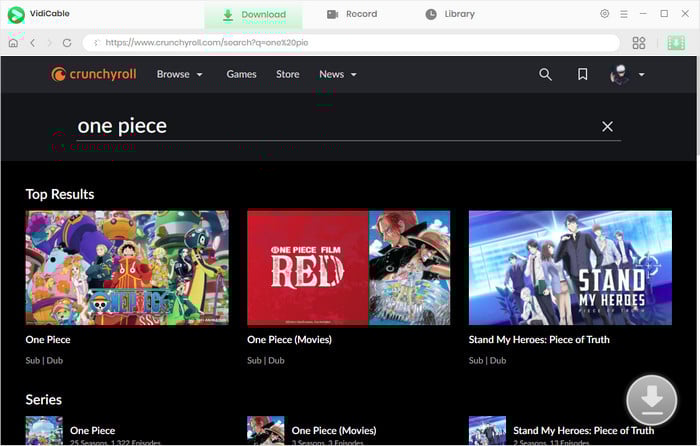Click the 'Top Results' heading
This screenshot has height=446, width=700.
[60, 194]
